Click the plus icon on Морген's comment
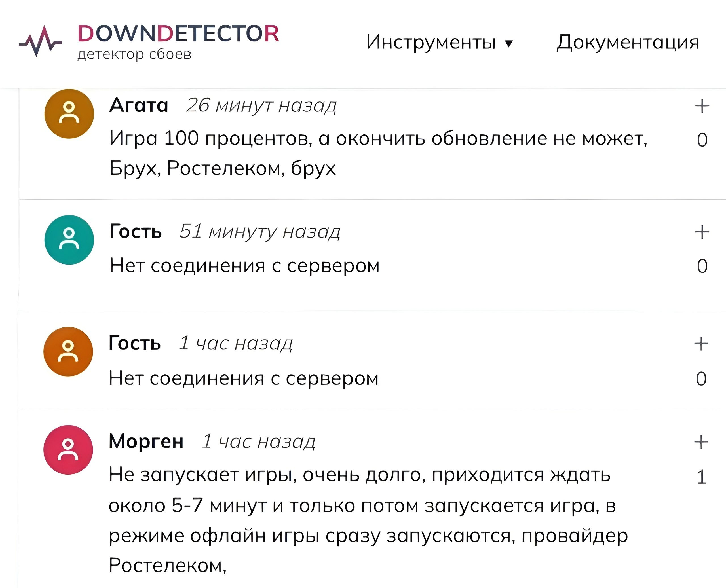This screenshot has width=726, height=588. (x=701, y=442)
